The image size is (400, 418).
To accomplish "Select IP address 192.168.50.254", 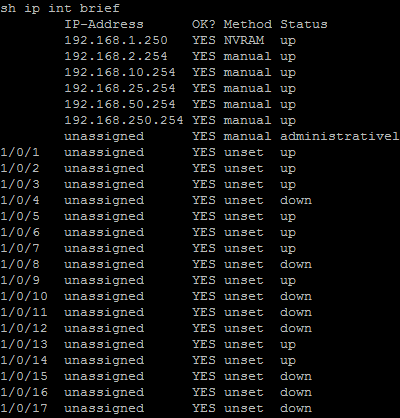I will pyautogui.click(x=120, y=104).
